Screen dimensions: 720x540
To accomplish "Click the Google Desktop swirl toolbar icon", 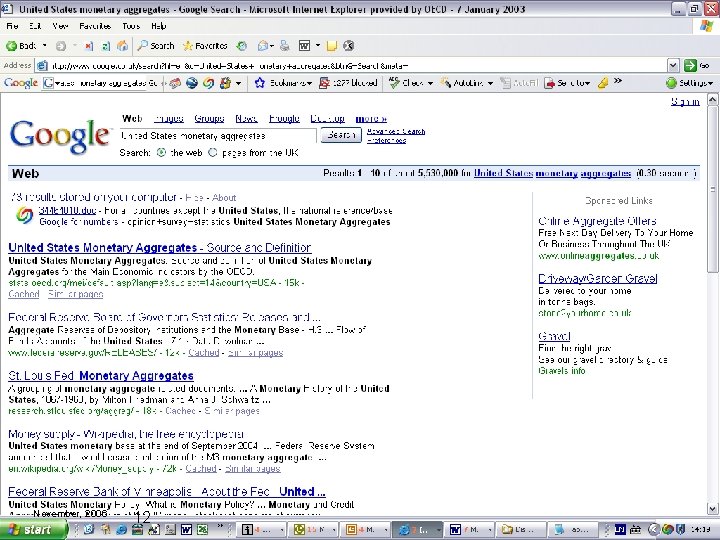I will tap(208, 83).
